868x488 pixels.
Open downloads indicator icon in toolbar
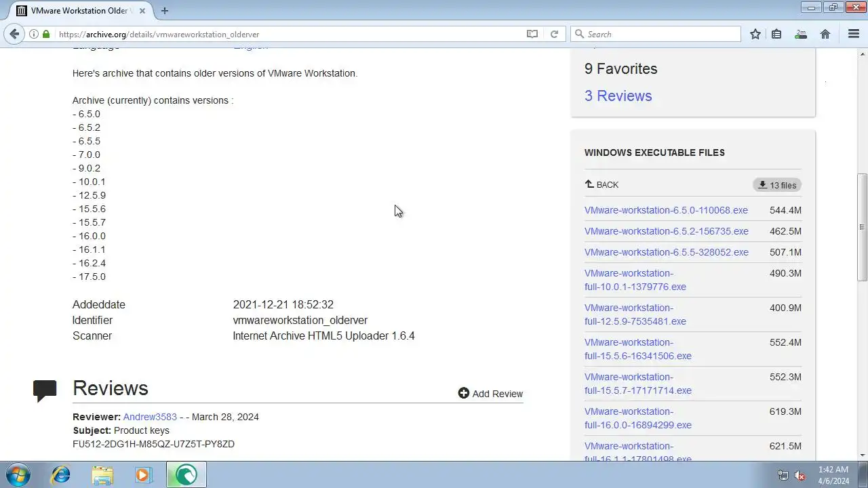(x=801, y=34)
